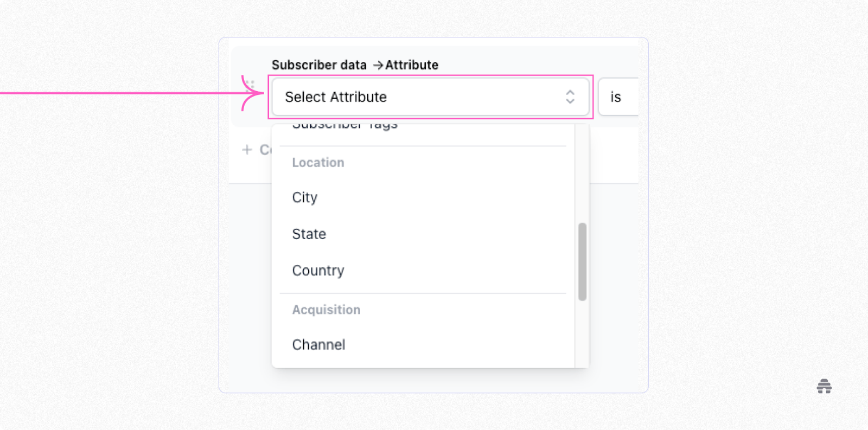
Task: Click the plus icon to add condition
Action: point(247,150)
